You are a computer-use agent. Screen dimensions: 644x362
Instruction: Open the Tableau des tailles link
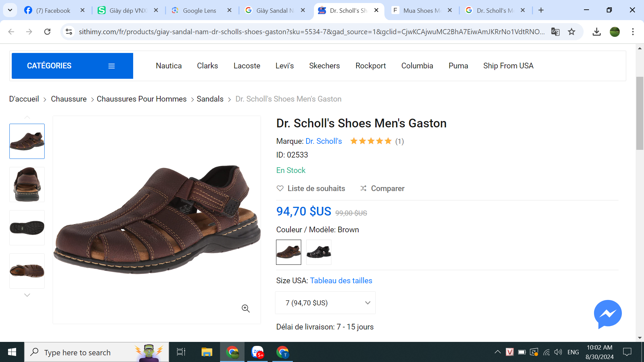tap(341, 281)
